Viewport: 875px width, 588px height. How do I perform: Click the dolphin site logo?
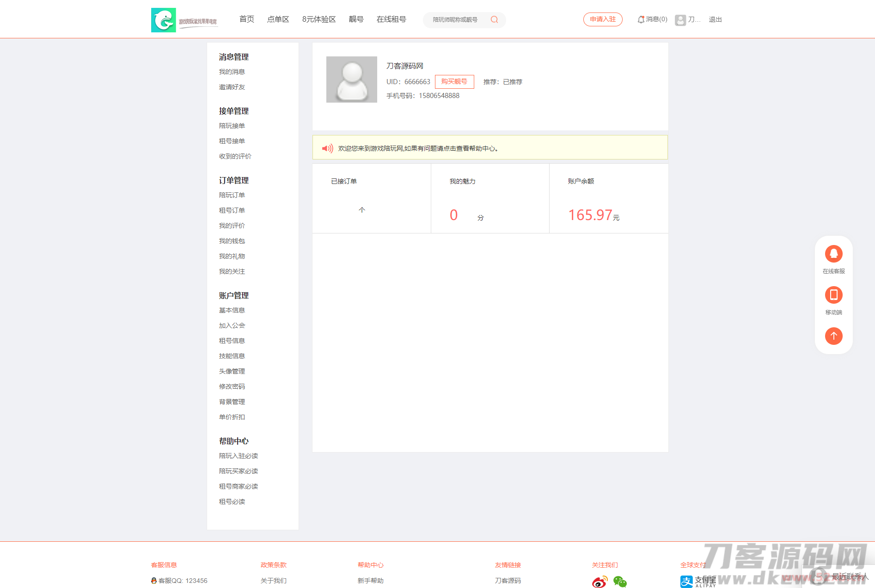(164, 20)
